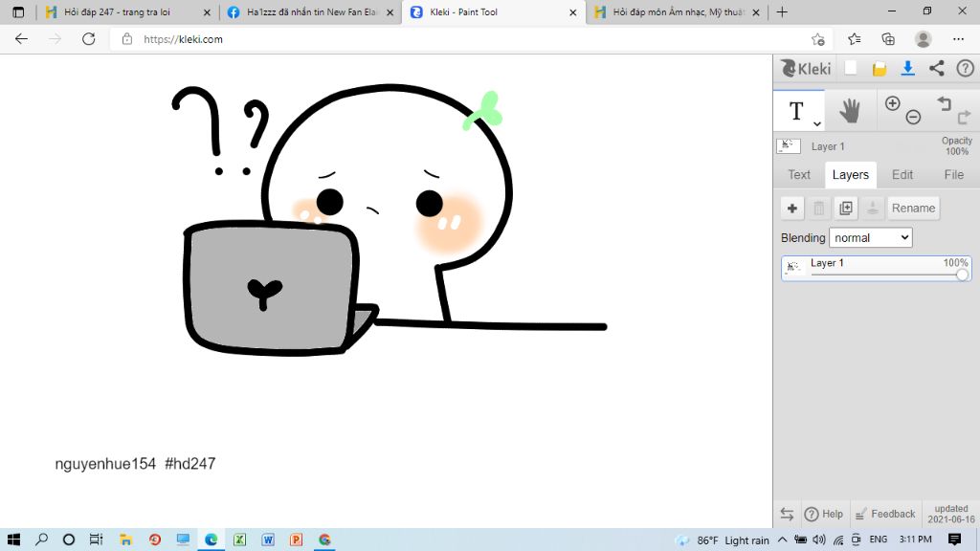980x551 pixels.
Task: Select the Hand pan tool
Action: (x=850, y=111)
